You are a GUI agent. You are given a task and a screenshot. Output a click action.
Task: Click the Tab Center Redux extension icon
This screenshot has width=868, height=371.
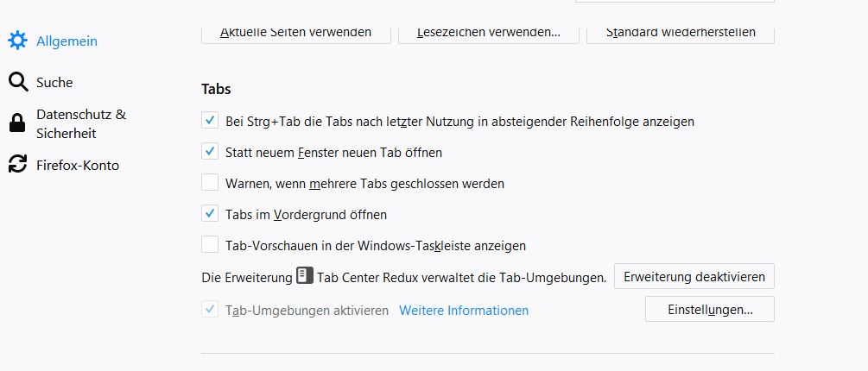click(x=304, y=276)
